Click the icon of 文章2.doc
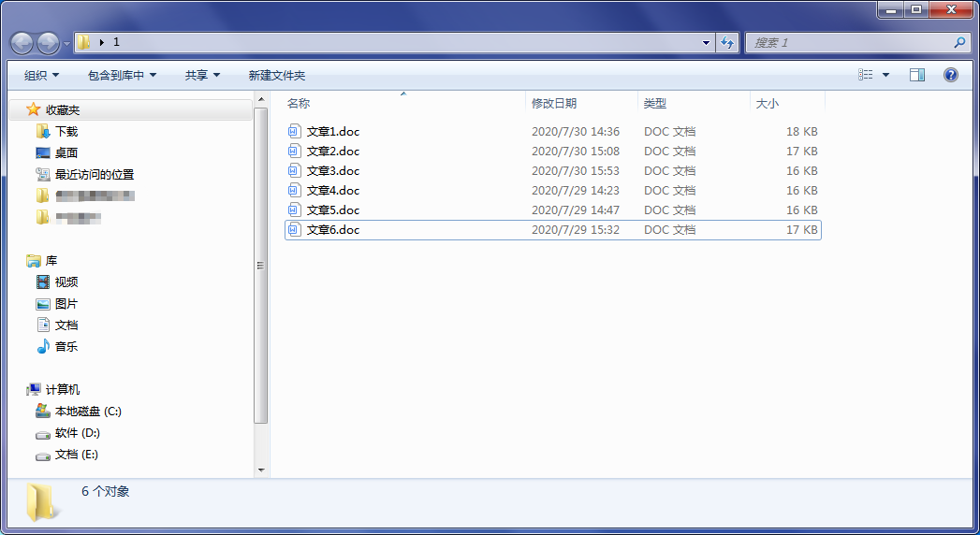 295,152
